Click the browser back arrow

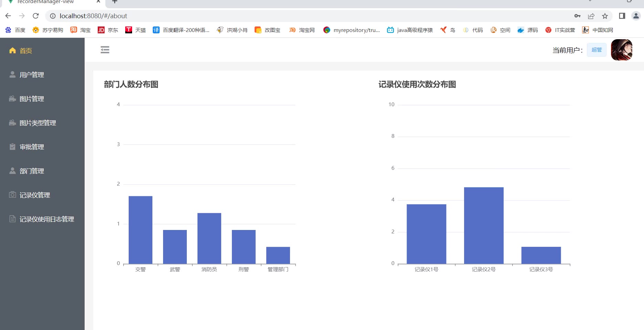tap(8, 16)
